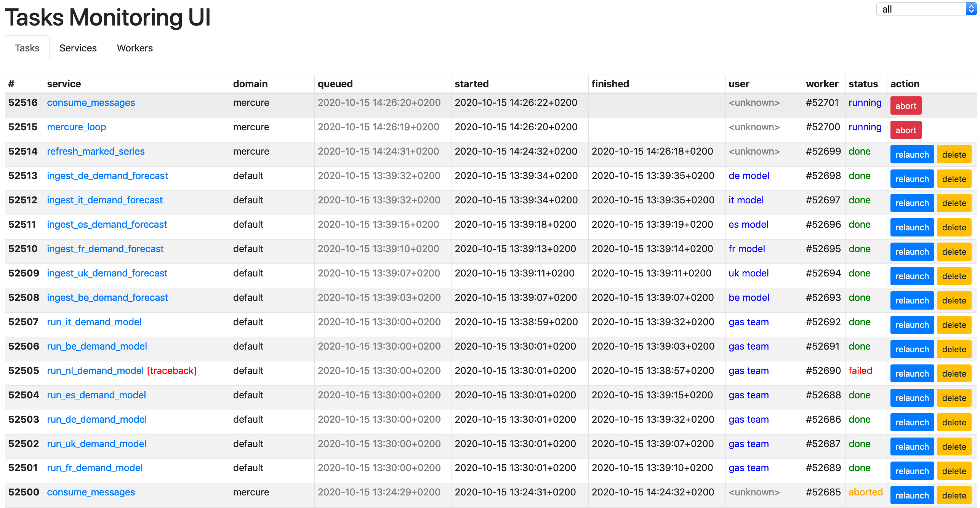The height and width of the screenshot is (508, 980).
Task: Relaunch the refresh_marked_series task
Action: 911,155
